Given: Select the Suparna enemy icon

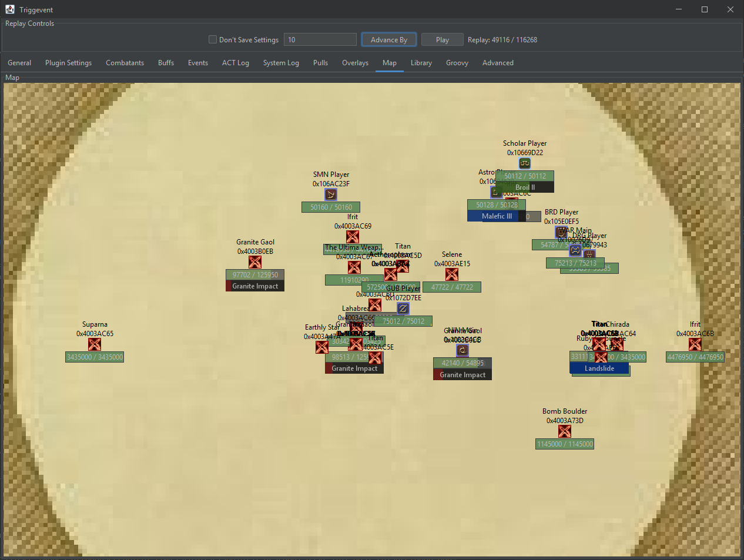Looking at the screenshot, I should [x=95, y=344].
